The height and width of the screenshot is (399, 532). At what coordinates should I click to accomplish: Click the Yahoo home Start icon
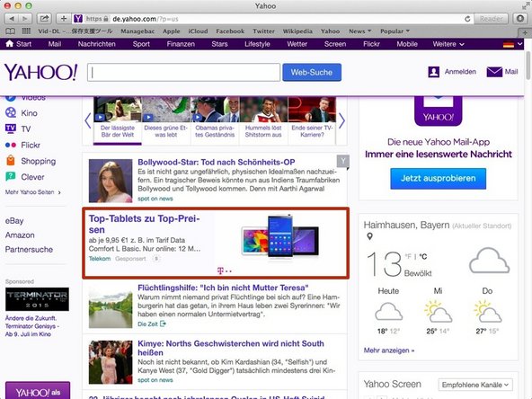[x=10, y=44]
